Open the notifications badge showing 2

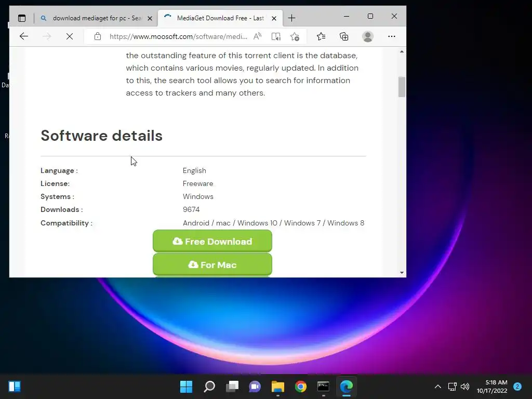(x=517, y=387)
